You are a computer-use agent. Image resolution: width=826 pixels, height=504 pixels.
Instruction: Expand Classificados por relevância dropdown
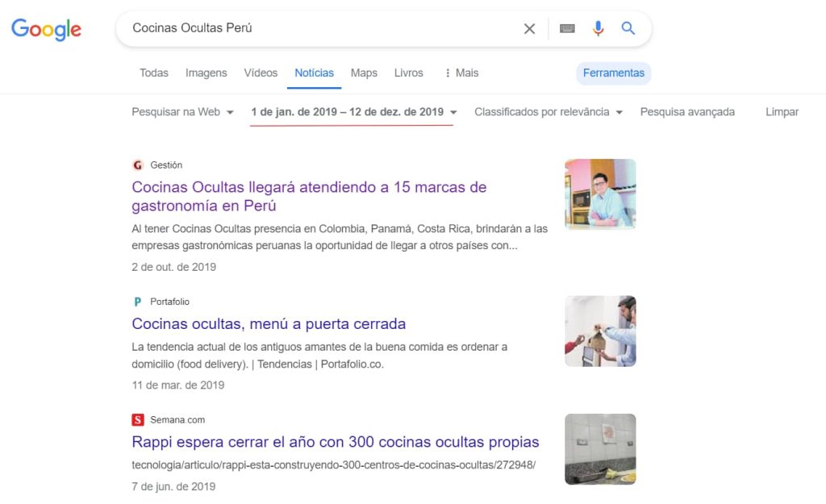coord(549,111)
